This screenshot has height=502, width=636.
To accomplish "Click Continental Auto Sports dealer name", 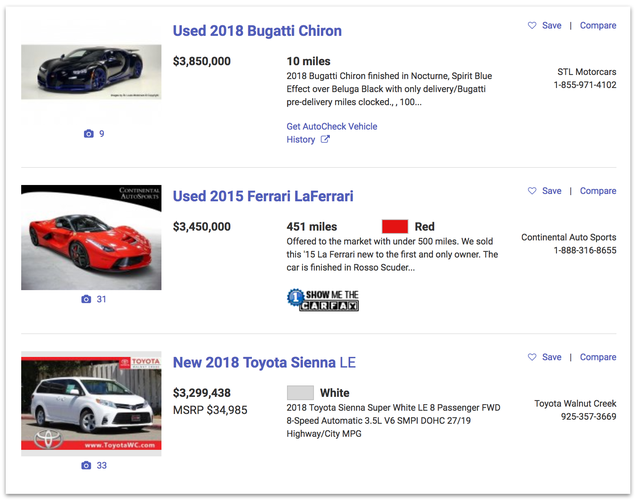I will 569,238.
